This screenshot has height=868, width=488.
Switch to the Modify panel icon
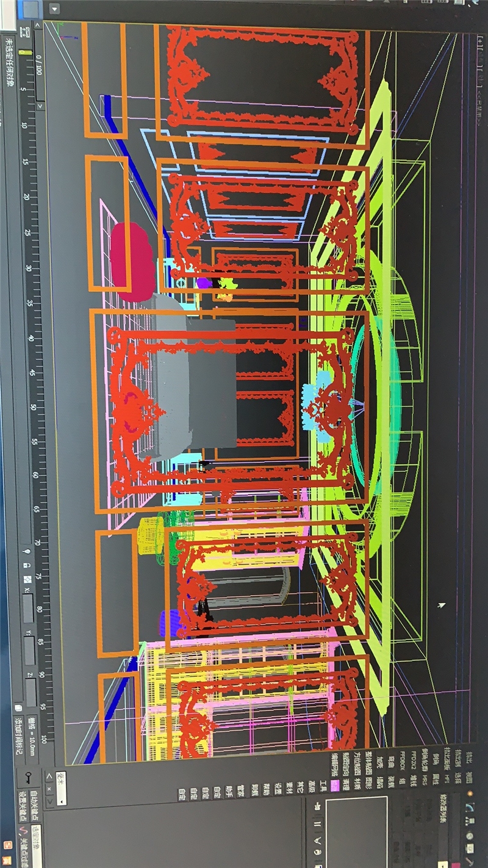coord(470,807)
